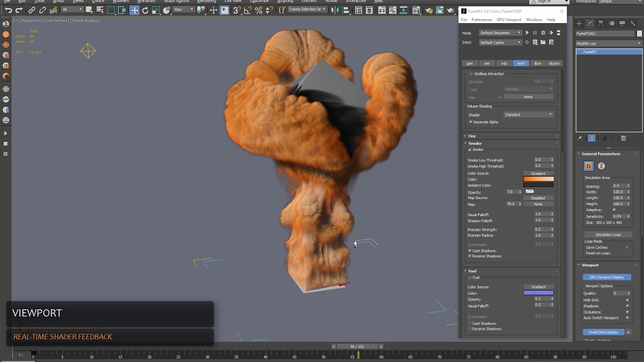644x362 pixels.
Task: Open the Shader Standard dropdown
Action: point(528,115)
